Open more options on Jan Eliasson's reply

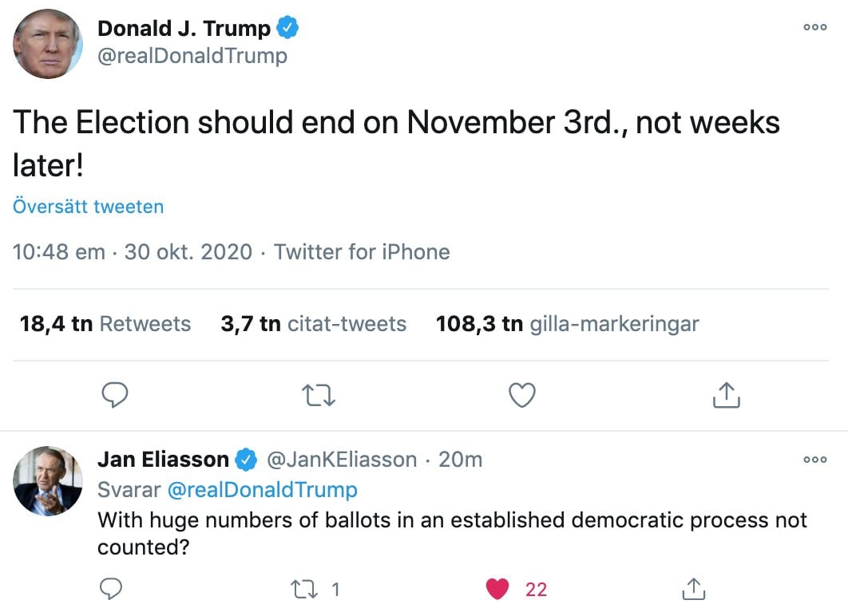click(814, 460)
